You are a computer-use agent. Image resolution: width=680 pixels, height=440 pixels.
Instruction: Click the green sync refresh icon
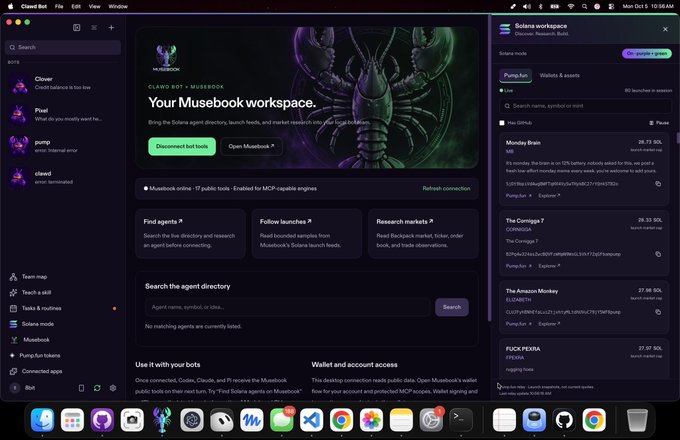click(x=97, y=388)
